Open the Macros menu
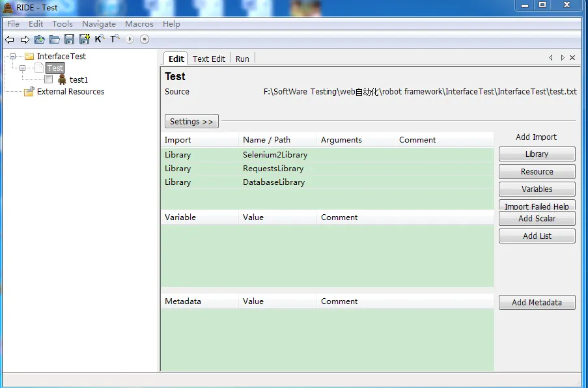The image size is (588, 388). point(139,24)
